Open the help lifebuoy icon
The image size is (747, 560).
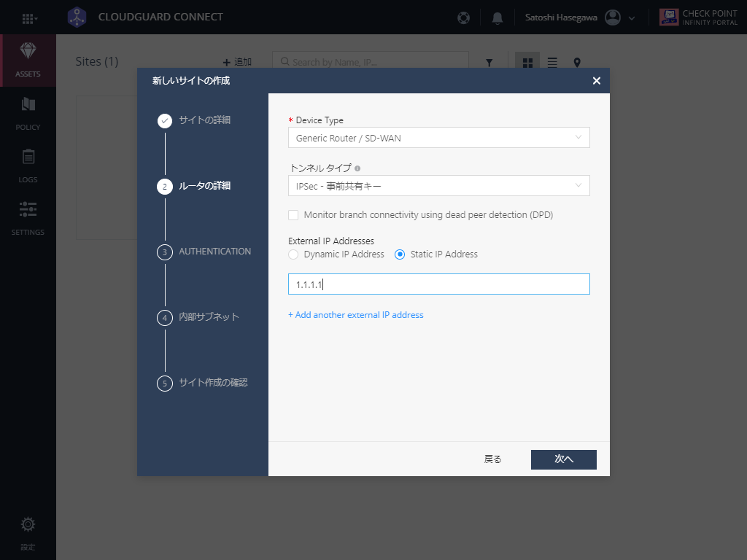pos(463,17)
